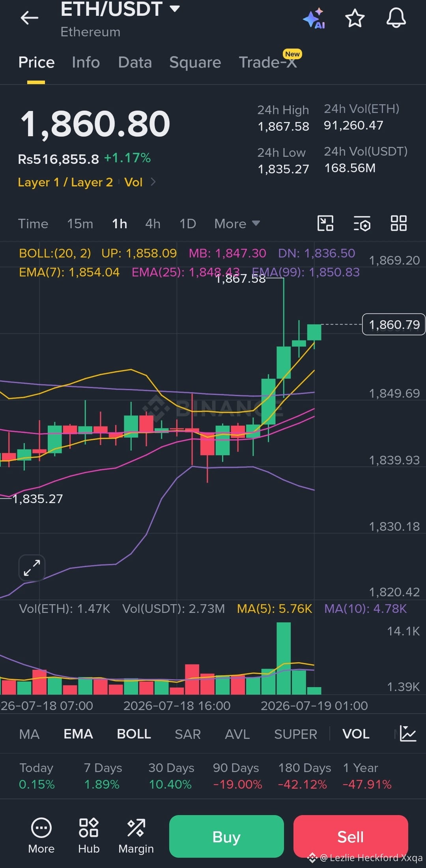Tap the 1,860.79 current price label
The width and height of the screenshot is (426, 868).
coord(394,325)
